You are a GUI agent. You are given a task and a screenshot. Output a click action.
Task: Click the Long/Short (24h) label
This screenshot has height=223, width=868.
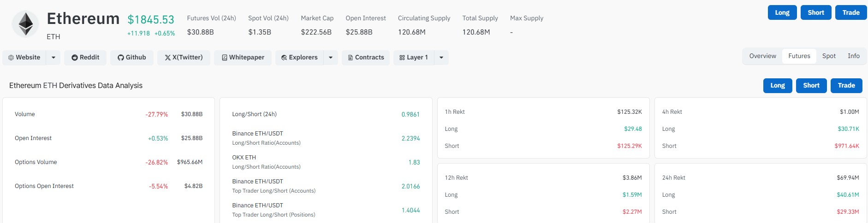254,114
